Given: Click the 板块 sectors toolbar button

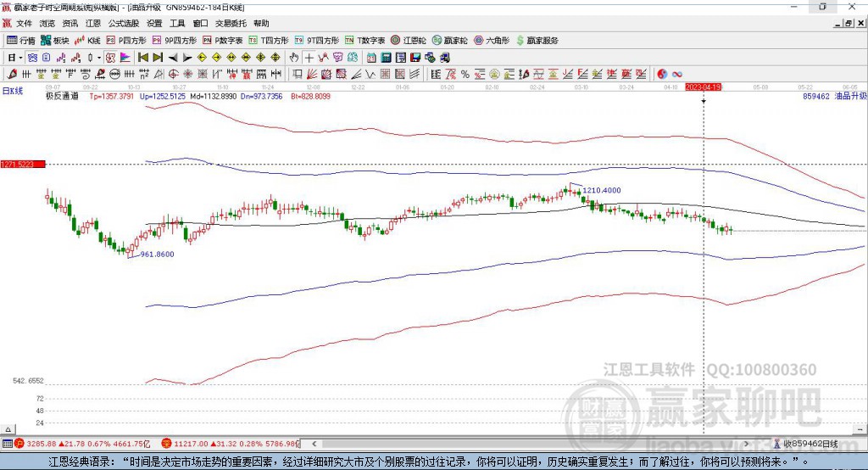Looking at the screenshot, I should pyautogui.click(x=55, y=41).
